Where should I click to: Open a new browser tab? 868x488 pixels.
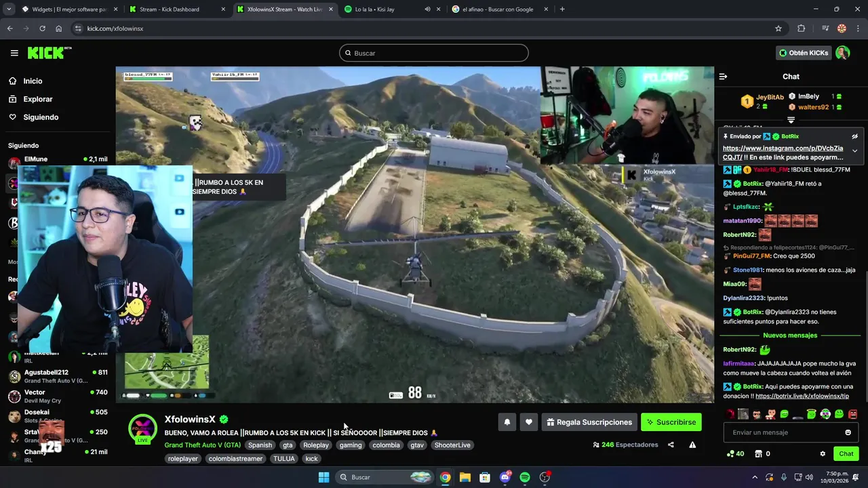pyautogui.click(x=562, y=9)
